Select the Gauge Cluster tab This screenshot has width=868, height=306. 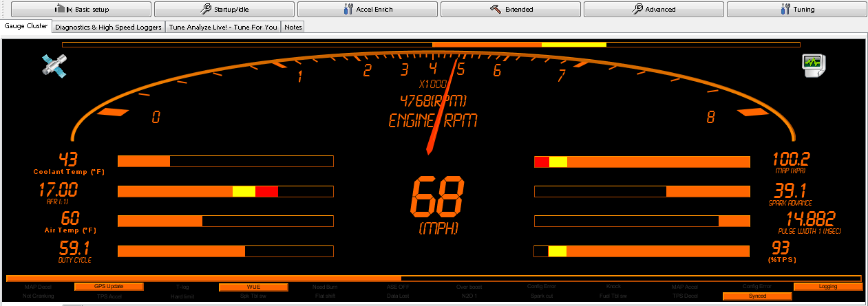pyautogui.click(x=26, y=26)
